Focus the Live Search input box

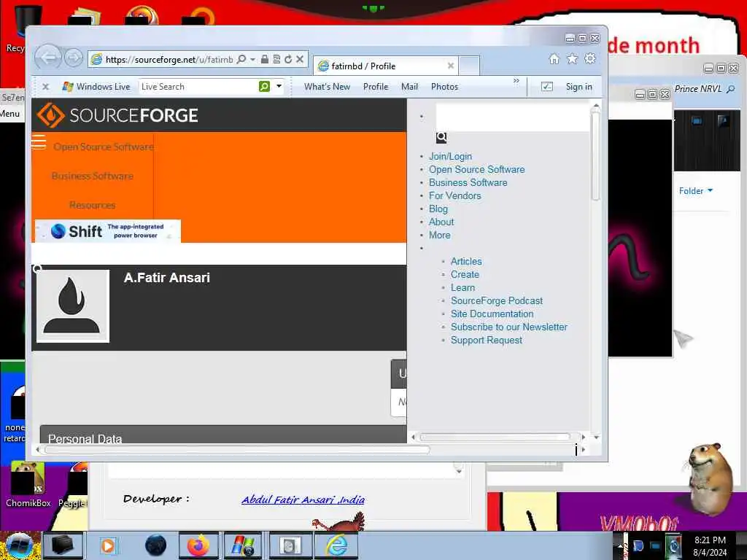tap(198, 87)
